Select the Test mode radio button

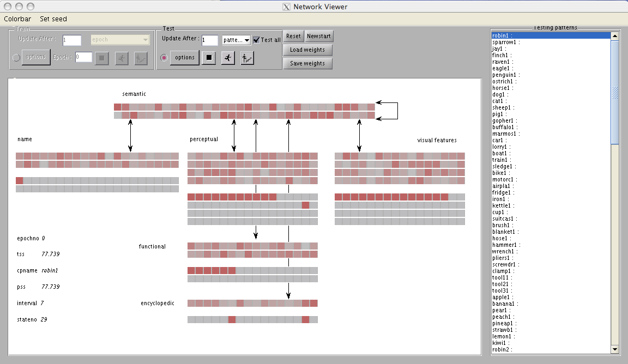164,58
